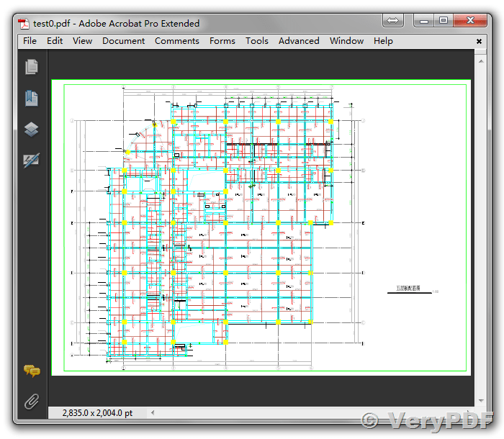Open the Attachments paperclip panel

click(x=32, y=402)
